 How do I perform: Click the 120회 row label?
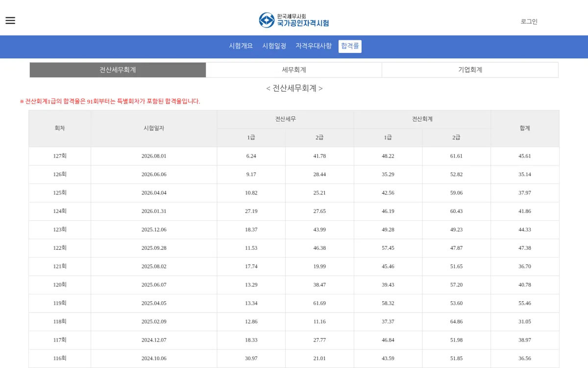click(60, 285)
